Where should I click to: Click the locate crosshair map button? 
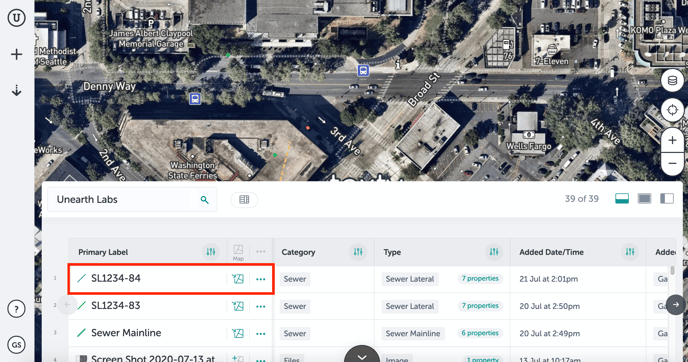[x=672, y=110]
